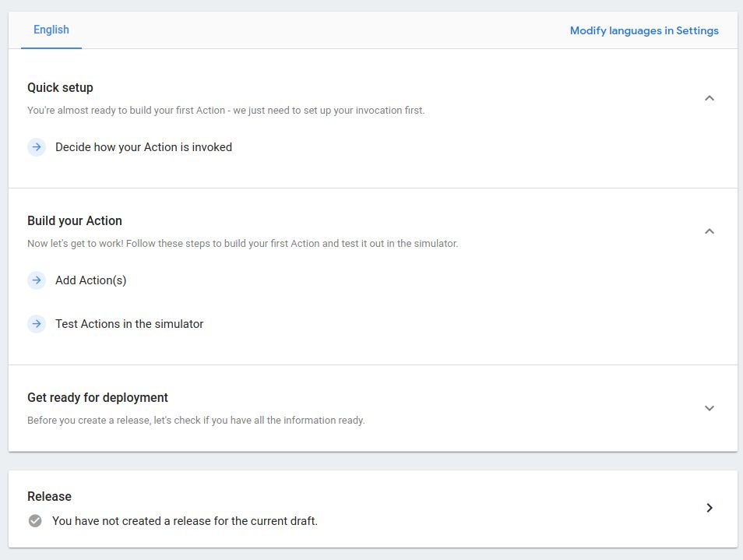Screen dimensions: 743x560
Task: Select the Add Action(s) step
Action: (91, 280)
